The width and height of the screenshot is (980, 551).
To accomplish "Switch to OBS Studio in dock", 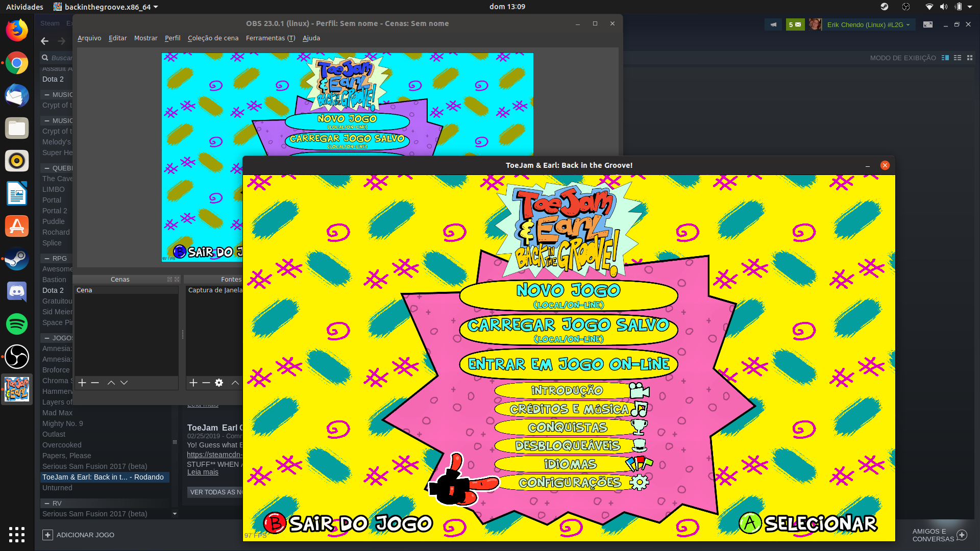I will [17, 357].
